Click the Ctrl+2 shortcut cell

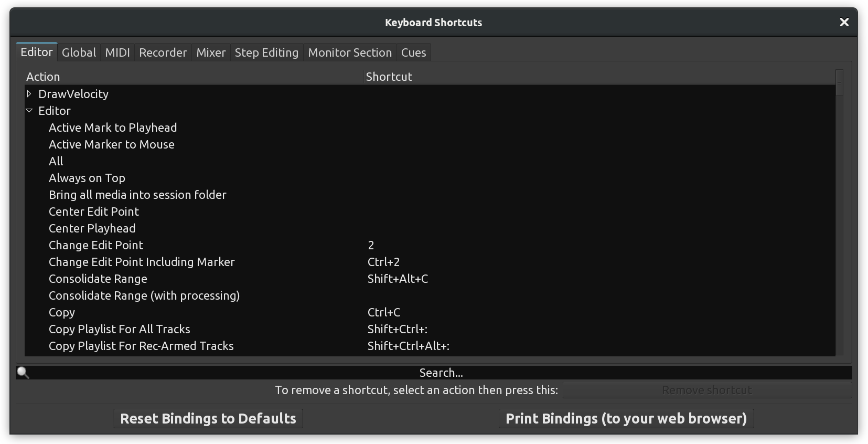pos(383,262)
